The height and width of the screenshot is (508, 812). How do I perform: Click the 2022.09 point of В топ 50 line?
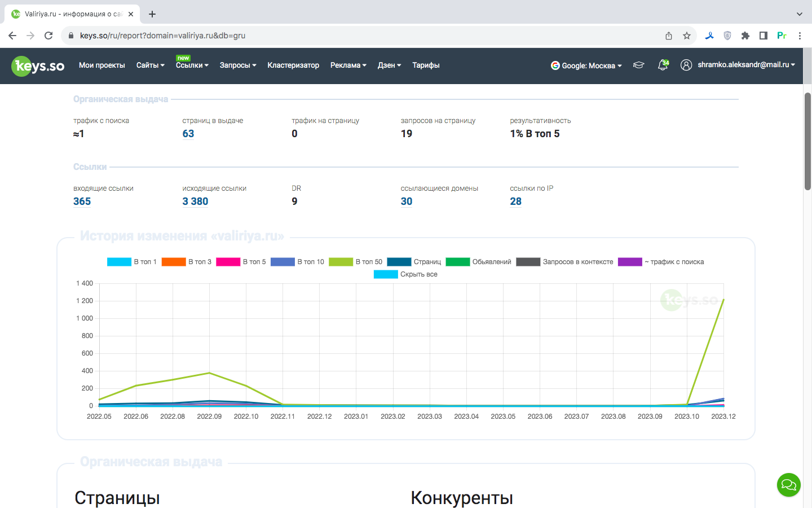pyautogui.click(x=209, y=373)
